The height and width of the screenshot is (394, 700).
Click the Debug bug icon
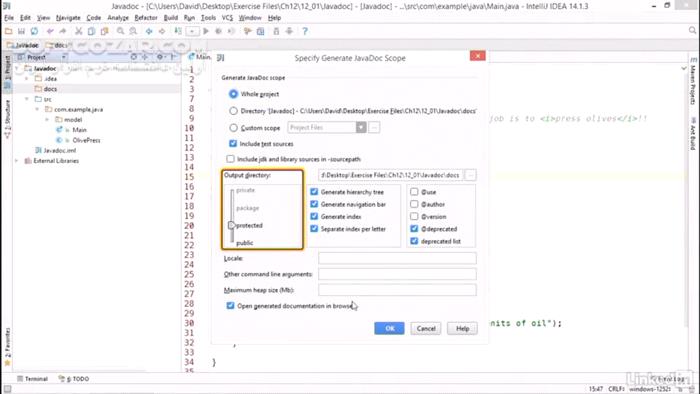tap(219, 31)
